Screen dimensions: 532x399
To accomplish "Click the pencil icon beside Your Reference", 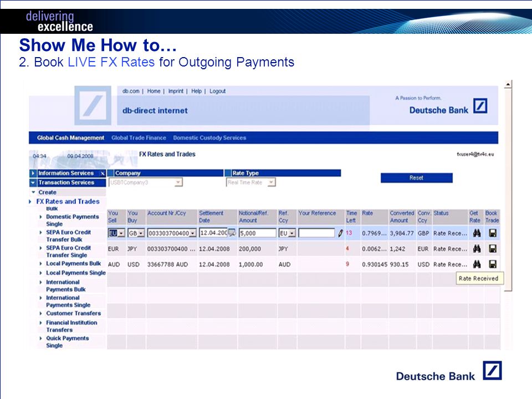I will tap(340, 233).
